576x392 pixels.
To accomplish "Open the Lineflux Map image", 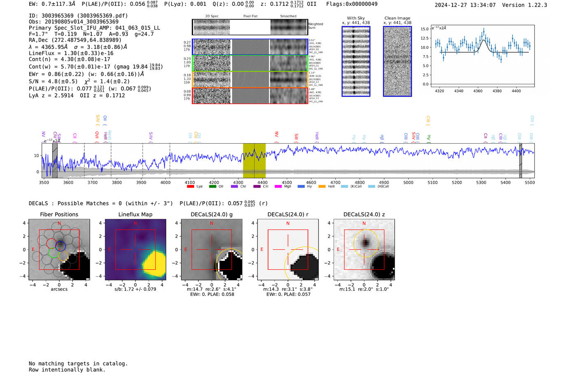I will pyautogui.click(x=135, y=250).
